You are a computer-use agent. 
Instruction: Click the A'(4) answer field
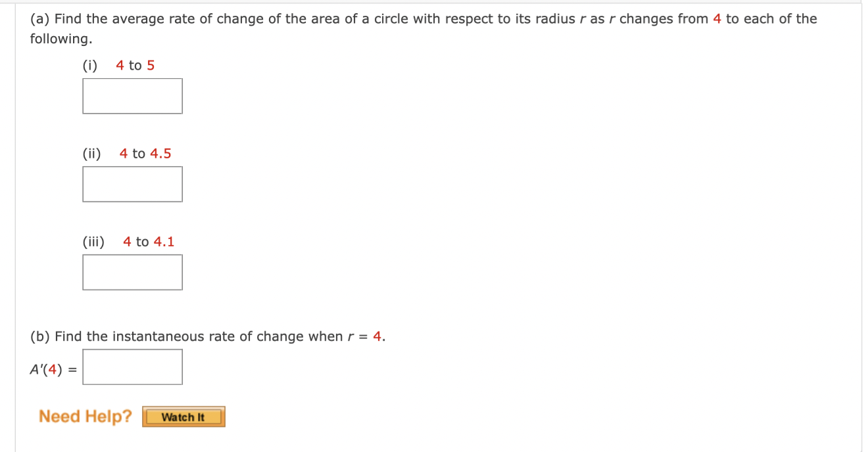[x=132, y=367]
